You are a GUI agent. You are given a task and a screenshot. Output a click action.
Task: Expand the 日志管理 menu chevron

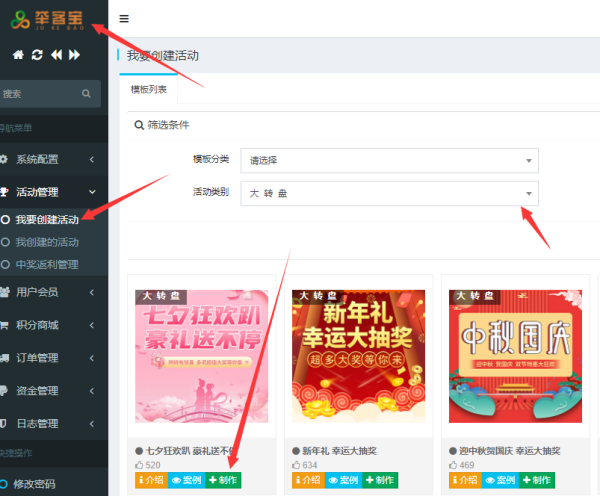[92, 424]
